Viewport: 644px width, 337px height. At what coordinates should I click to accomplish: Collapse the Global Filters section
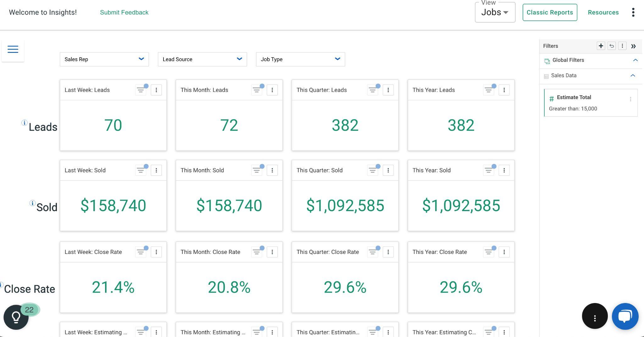coord(635,60)
